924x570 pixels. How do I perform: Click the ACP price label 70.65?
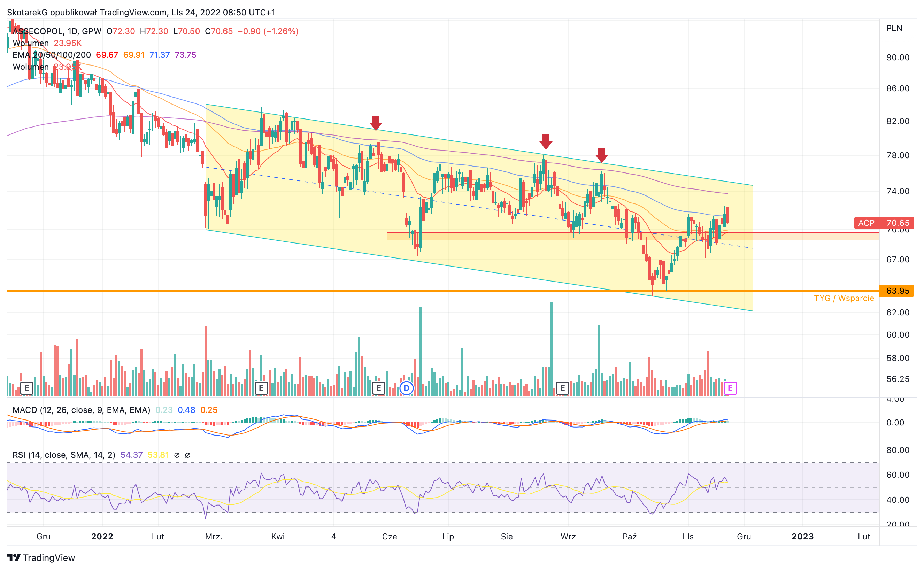884,223
